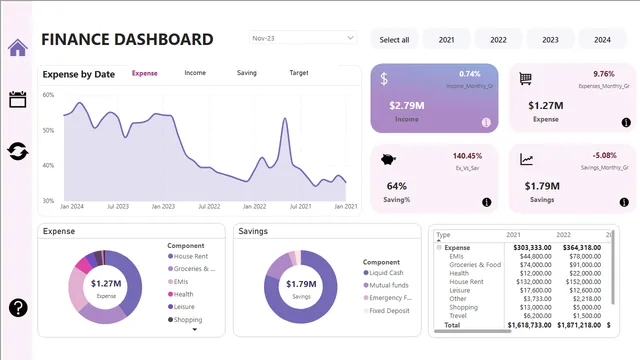Screen dimensions: 640x360
Task: Open info icon on the Income card
Action: point(486,122)
